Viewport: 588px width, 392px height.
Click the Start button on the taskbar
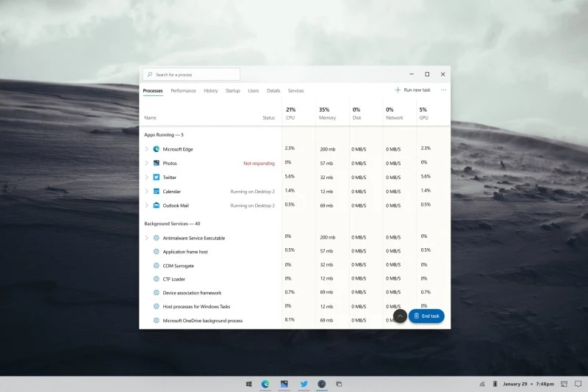click(x=248, y=384)
